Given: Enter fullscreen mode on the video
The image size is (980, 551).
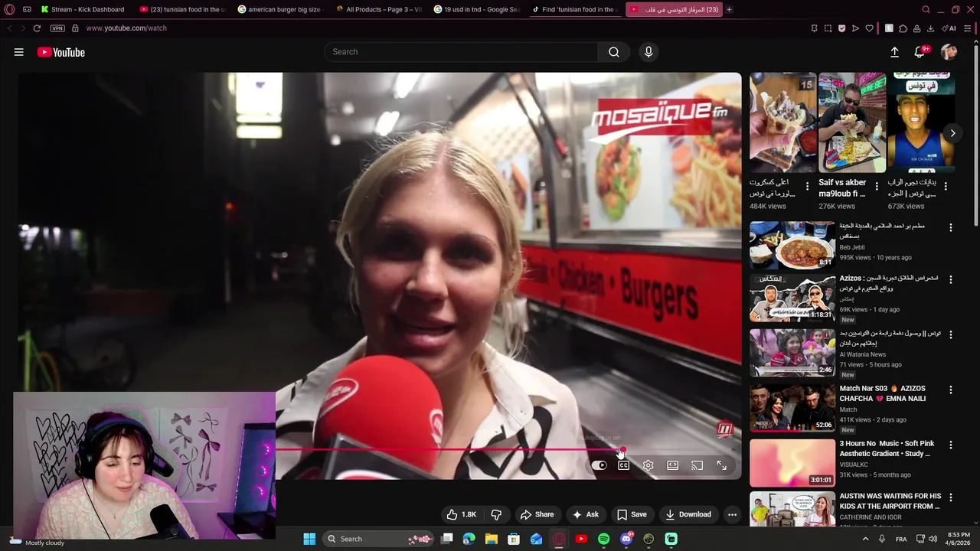Looking at the screenshot, I should 722,465.
